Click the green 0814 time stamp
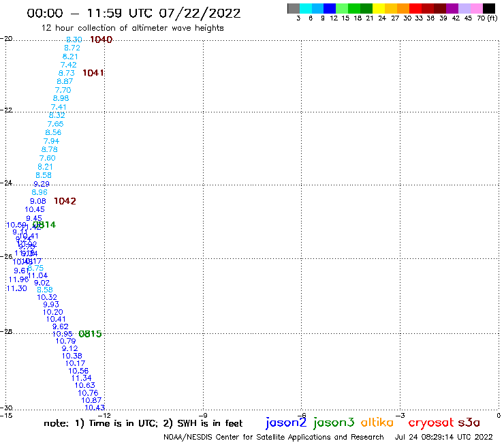 (x=44, y=224)
